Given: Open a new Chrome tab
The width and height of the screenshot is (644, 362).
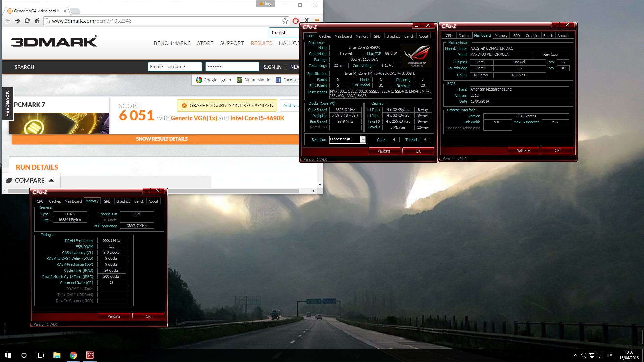Looking at the screenshot, I should tap(75, 11).
